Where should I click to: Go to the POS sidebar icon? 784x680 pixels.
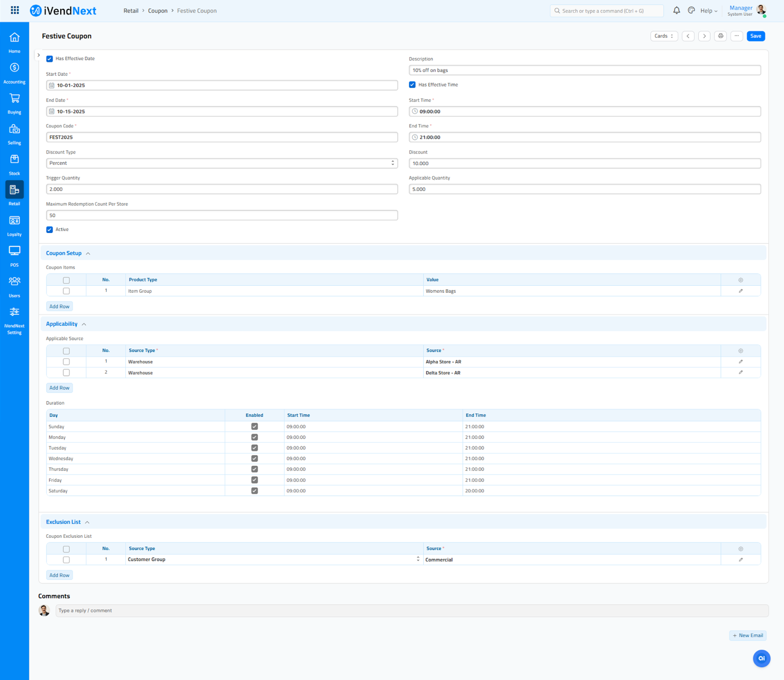click(14, 256)
